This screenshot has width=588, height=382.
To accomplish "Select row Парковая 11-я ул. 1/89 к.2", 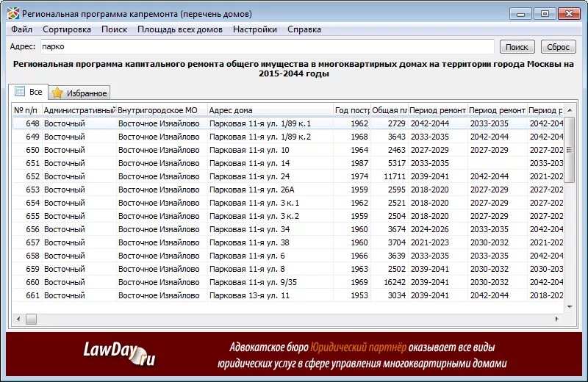I will pos(288,137).
